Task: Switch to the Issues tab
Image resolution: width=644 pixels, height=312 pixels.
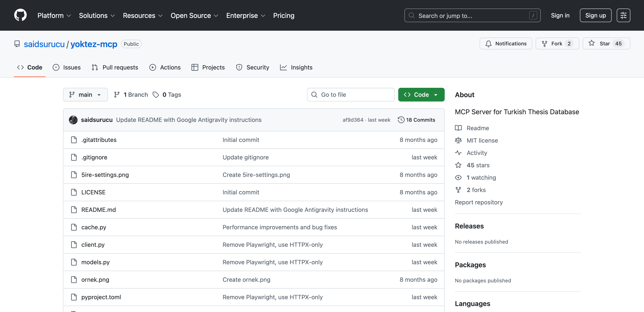Action: pyautogui.click(x=66, y=67)
